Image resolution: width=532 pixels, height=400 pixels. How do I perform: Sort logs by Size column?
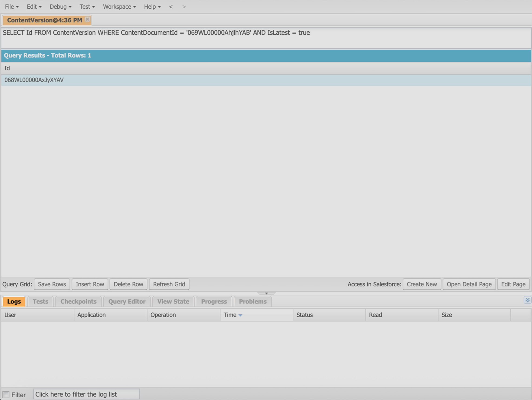pos(474,315)
